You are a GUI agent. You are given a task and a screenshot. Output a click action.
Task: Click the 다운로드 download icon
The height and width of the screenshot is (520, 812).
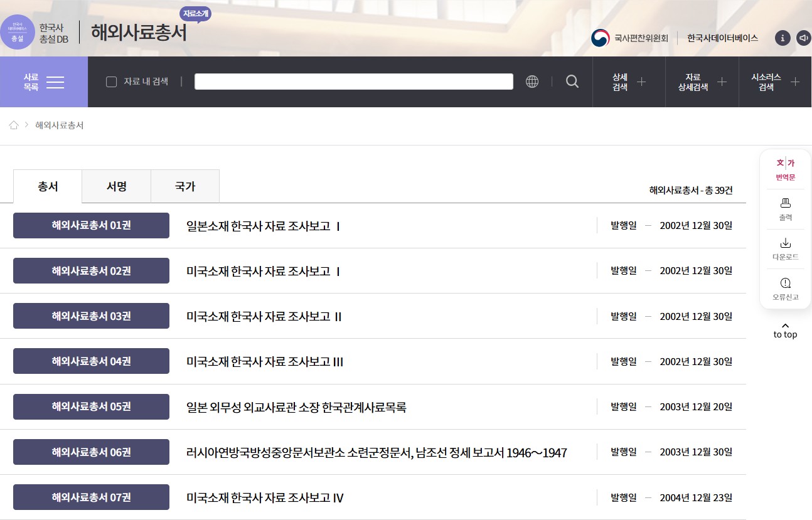pos(785,248)
